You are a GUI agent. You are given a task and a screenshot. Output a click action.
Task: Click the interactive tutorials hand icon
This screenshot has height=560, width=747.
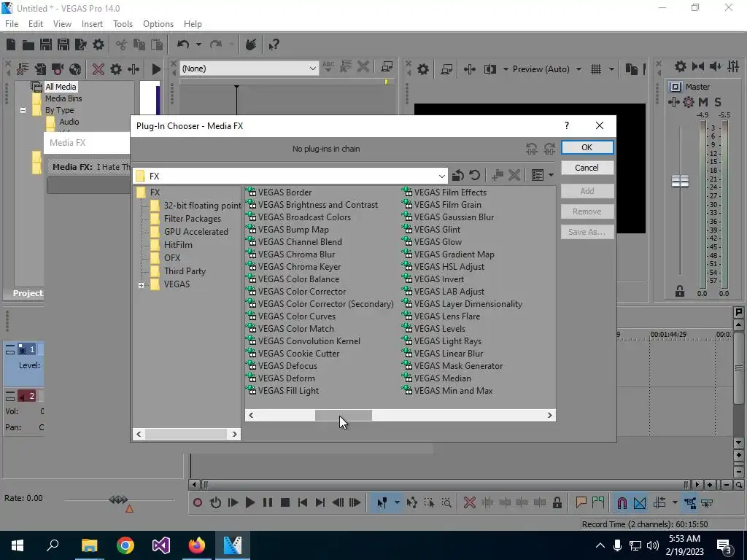(251, 44)
